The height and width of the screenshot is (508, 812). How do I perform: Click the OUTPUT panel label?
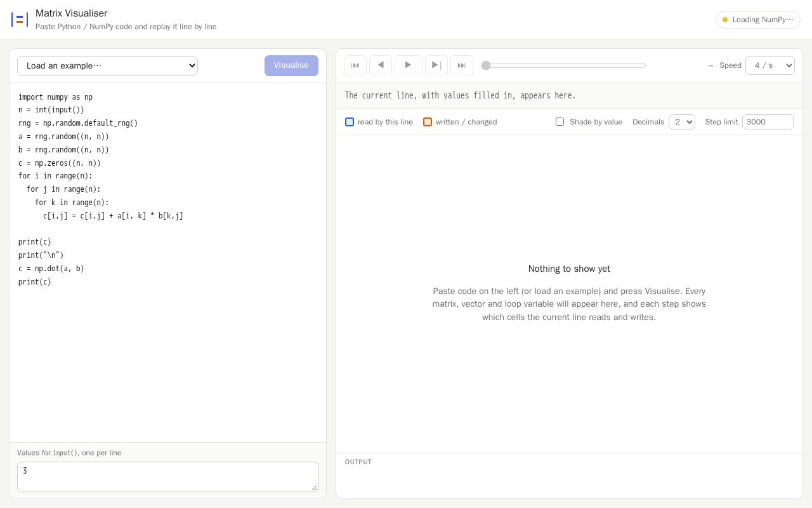(x=358, y=462)
